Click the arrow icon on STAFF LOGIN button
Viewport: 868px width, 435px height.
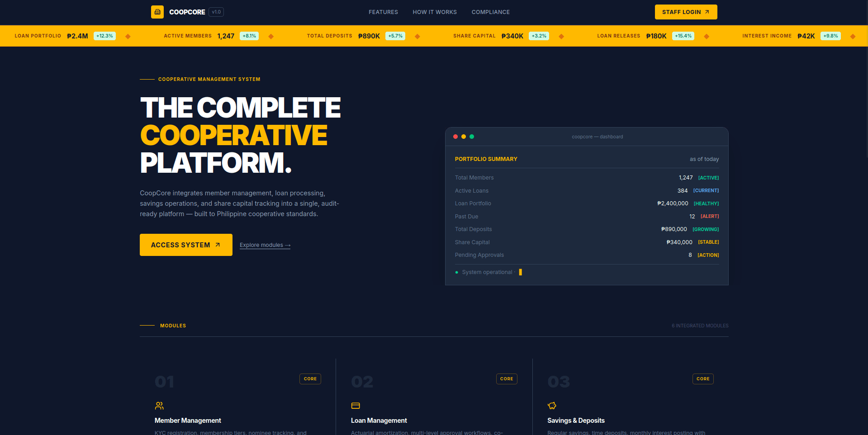[x=706, y=12]
